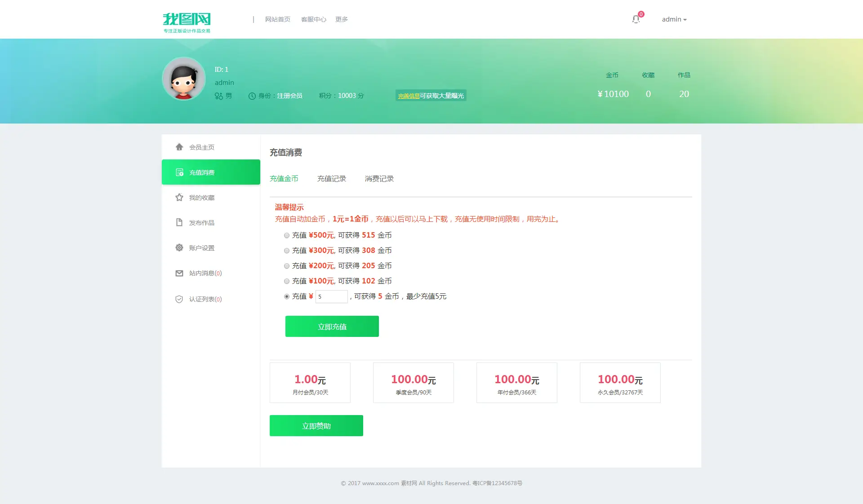Choose the ¥100 recharge radio button
Screen dimensions: 863x504
point(286,281)
